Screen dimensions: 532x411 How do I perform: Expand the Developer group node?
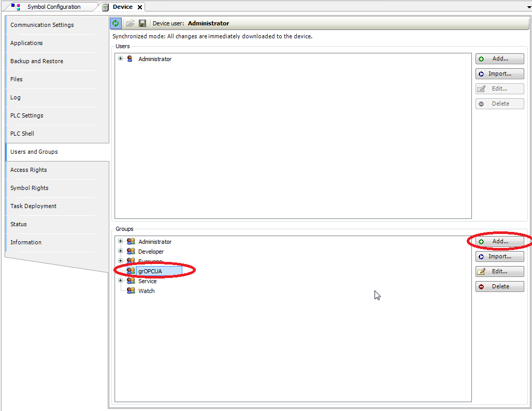(x=120, y=251)
